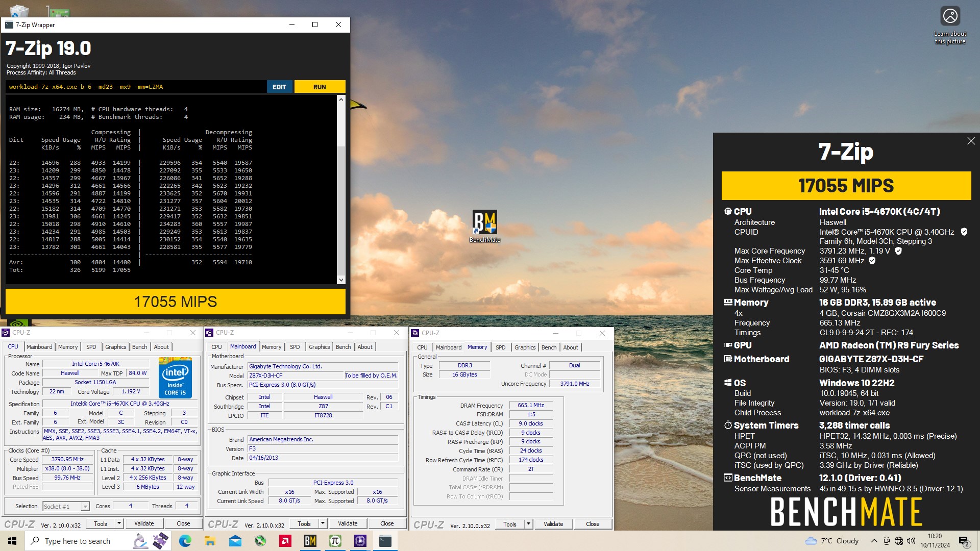Expand Tools arrow in the Mainboard CPU-Z window
Image resolution: width=980 pixels, height=551 pixels.
[323, 523]
